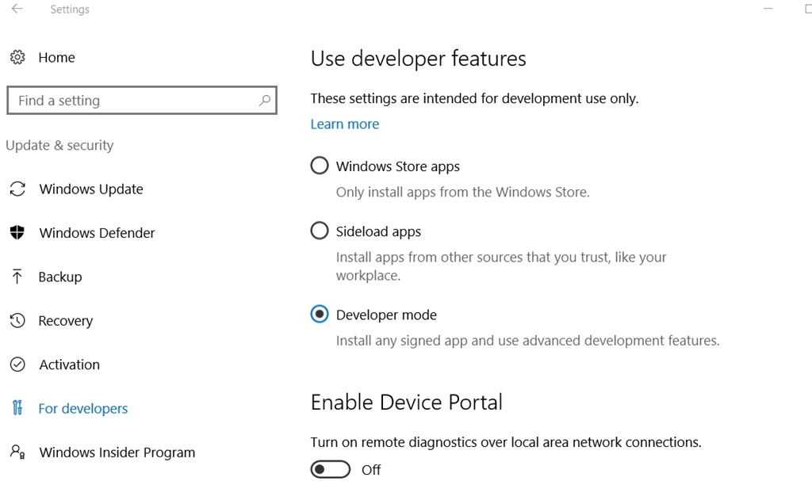Viewport: 812px width, 504px height.
Task: Select the Windows Store apps radio button
Action: (x=320, y=166)
